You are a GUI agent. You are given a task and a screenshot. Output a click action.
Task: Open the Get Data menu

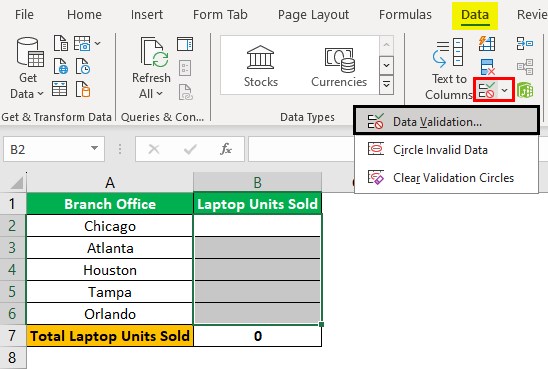(x=28, y=68)
